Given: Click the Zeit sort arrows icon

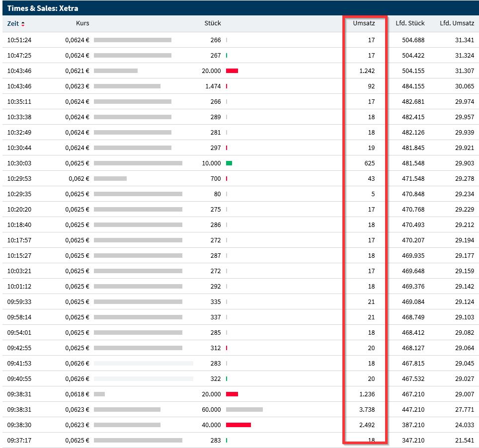Looking at the screenshot, I should coord(23,24).
